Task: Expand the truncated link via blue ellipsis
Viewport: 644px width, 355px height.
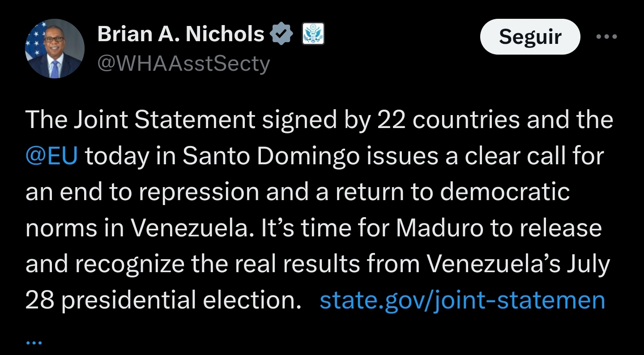Action: (34, 342)
